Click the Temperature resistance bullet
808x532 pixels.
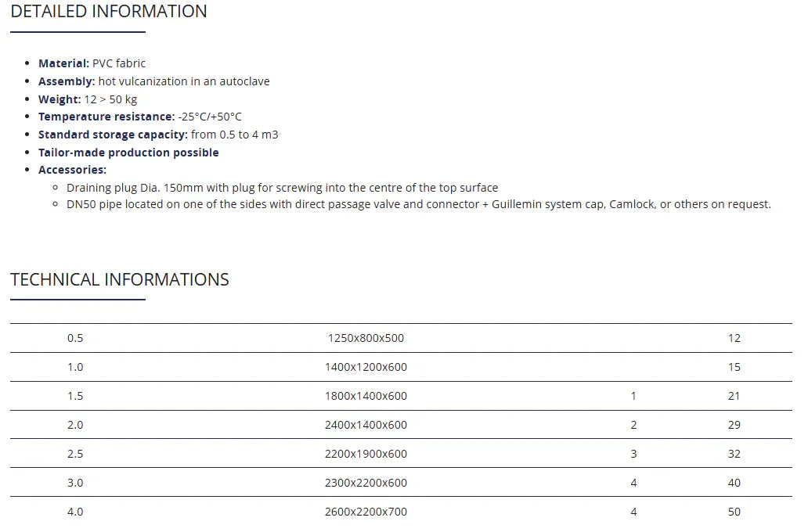click(x=139, y=117)
